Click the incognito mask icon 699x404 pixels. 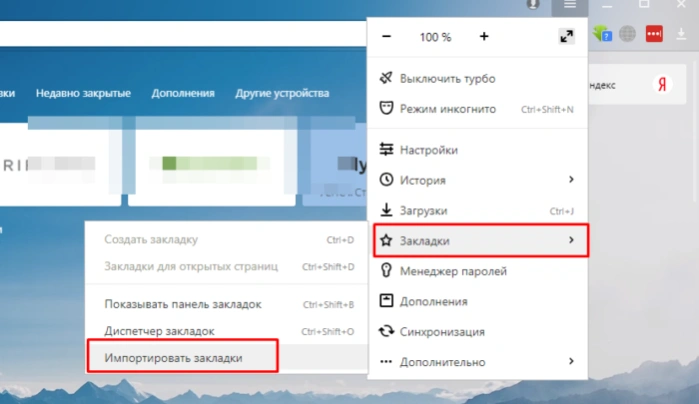386,108
